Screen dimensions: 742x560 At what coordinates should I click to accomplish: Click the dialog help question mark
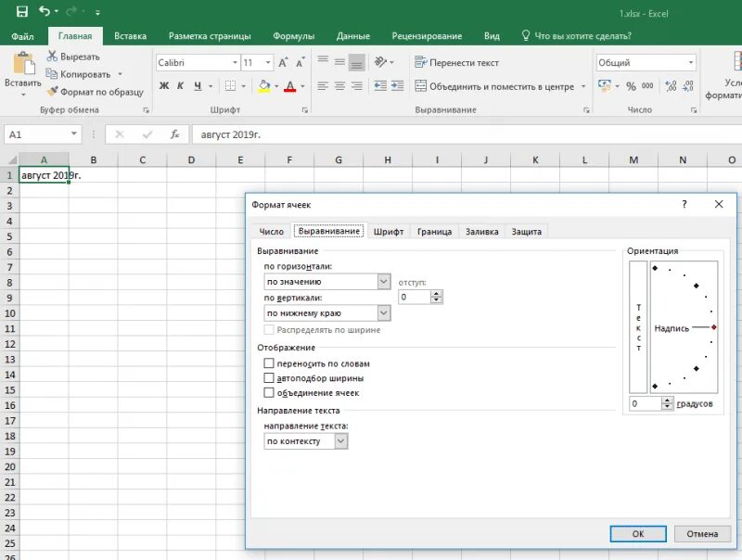pos(684,204)
